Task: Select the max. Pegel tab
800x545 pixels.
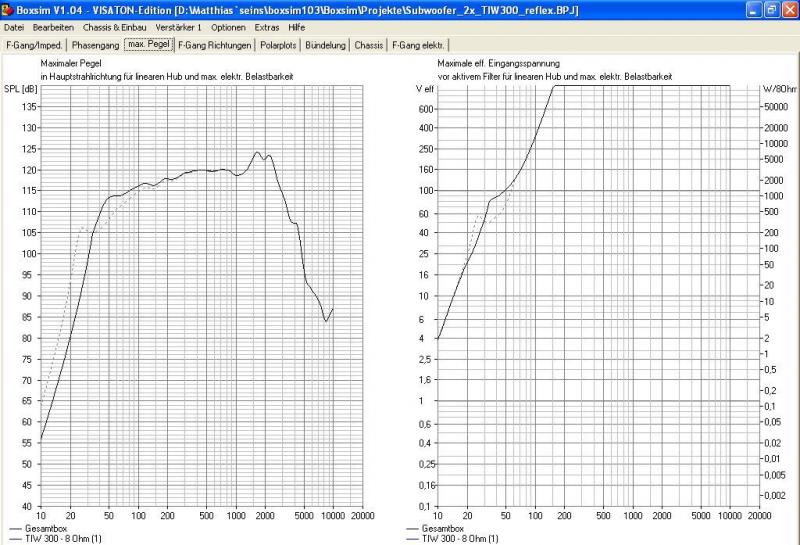Action: point(148,44)
